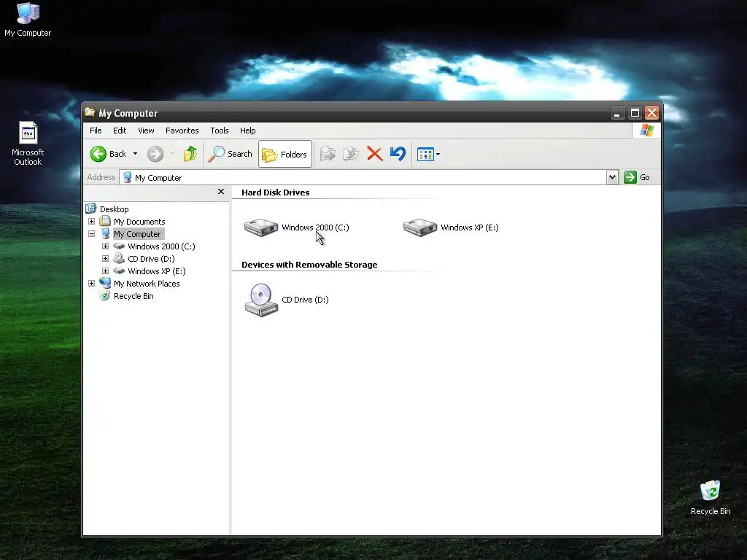Select Desktop in the folder tree
This screenshot has width=747, height=560.
(x=115, y=209)
